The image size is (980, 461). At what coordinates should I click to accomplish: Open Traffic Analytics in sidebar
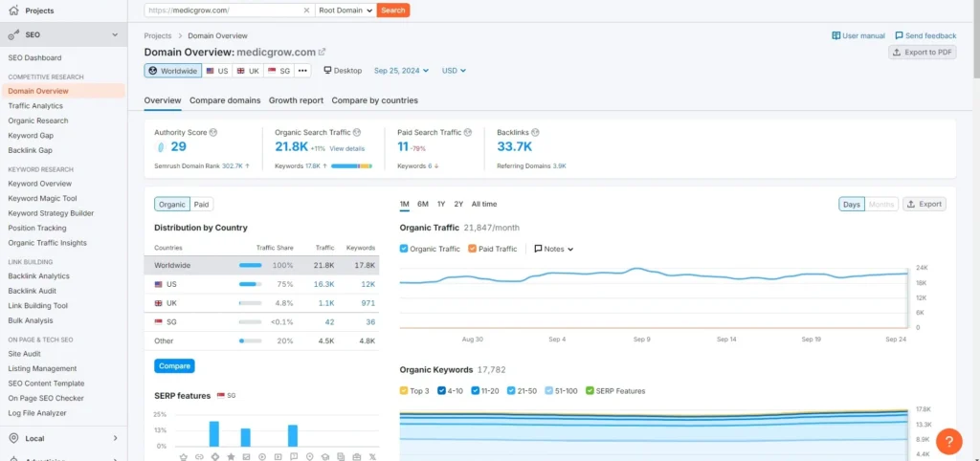click(x=35, y=106)
